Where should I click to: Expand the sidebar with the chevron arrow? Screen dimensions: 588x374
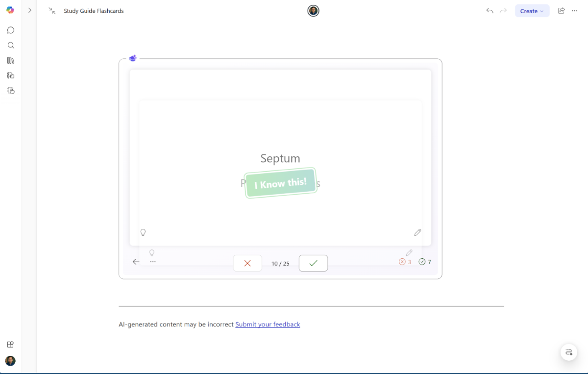pyautogui.click(x=30, y=10)
